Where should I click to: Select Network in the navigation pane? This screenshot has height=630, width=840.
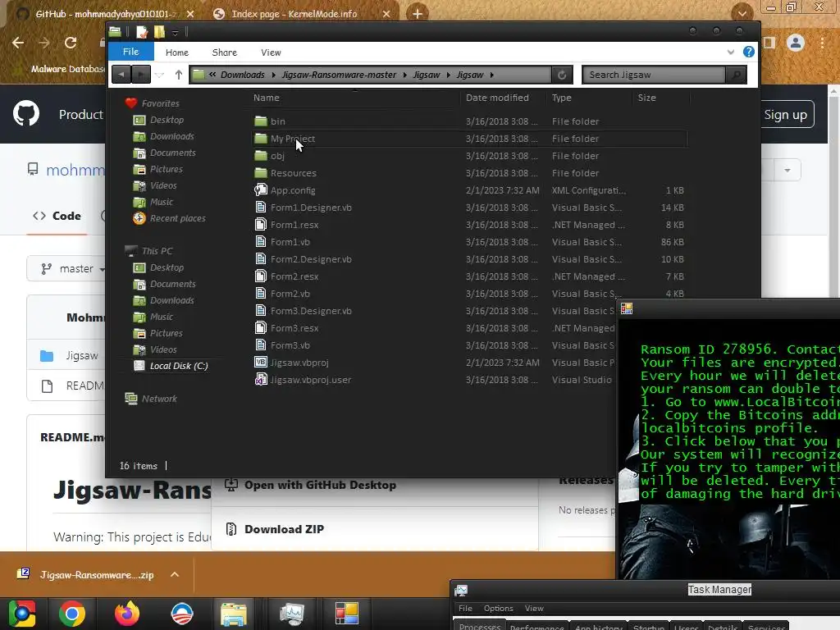tap(159, 399)
